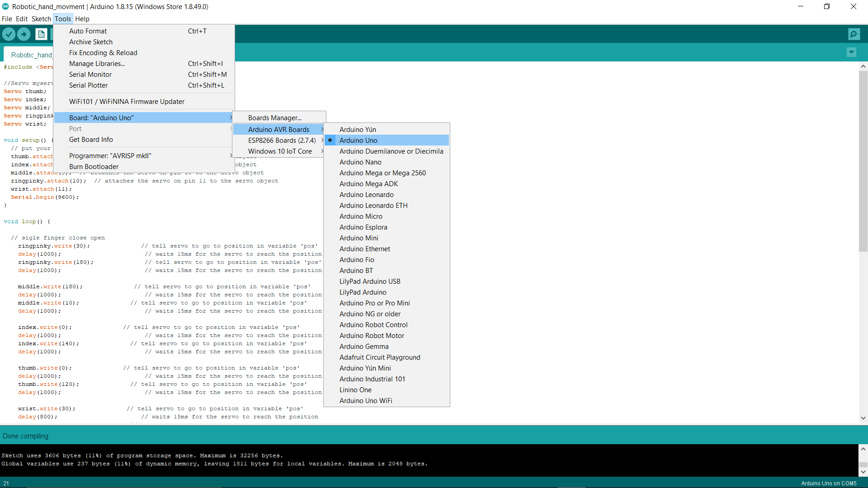The width and height of the screenshot is (868, 488).
Task: Open the Help menu
Action: 82,19
